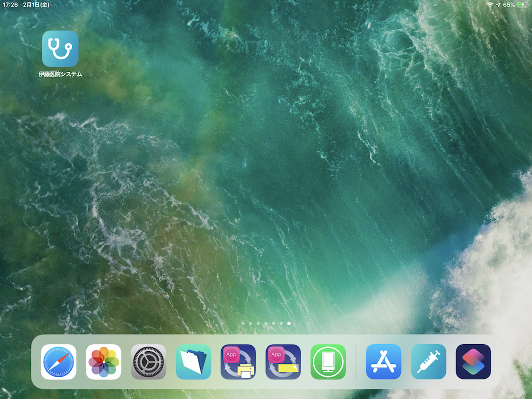Select the first home screen page dot
This screenshot has height=399, width=532.
click(x=243, y=323)
